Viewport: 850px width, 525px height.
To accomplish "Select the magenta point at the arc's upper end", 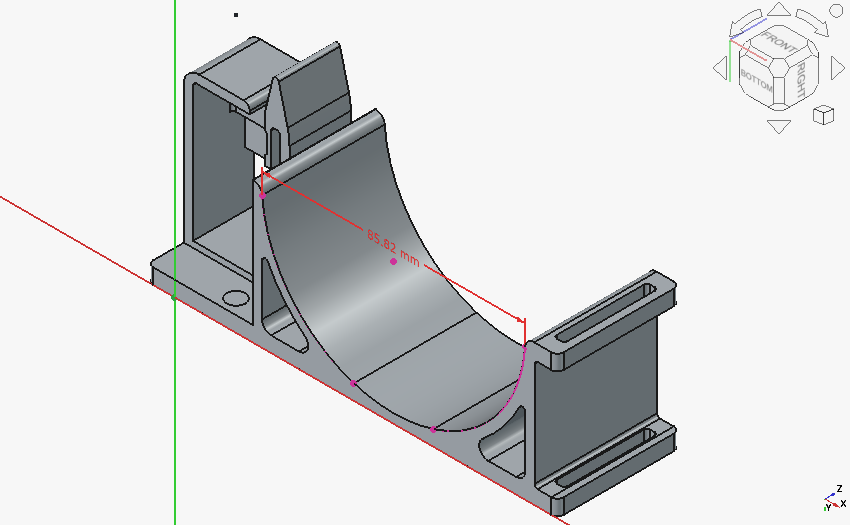I will pyautogui.click(x=262, y=195).
